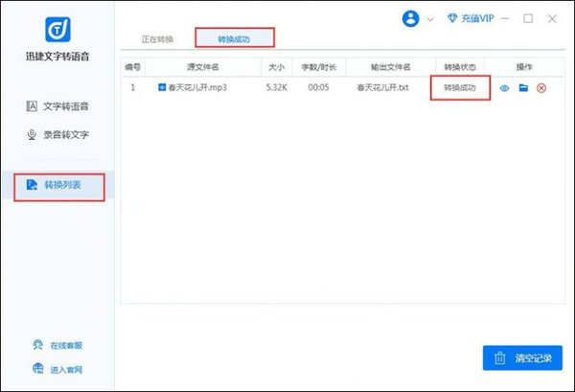Image resolution: width=575 pixels, height=392 pixels.
Task: Maximize the application window
Action: 528,18
